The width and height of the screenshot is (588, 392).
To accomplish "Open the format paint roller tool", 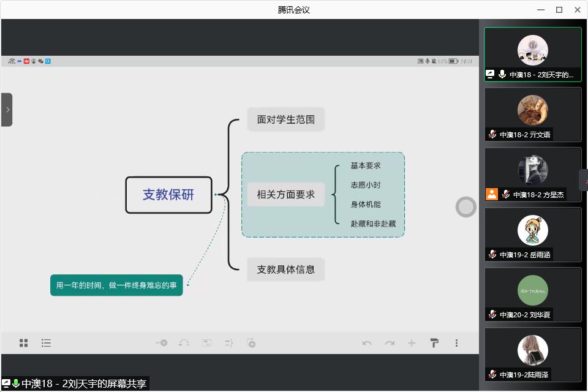I will tap(434, 343).
